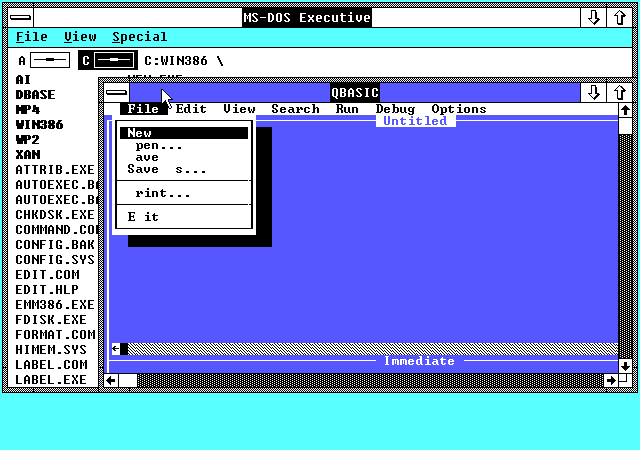Image resolution: width=640 pixels, height=450 pixels.
Task: Click the horizontal scroll right arrow
Action: coord(611,381)
